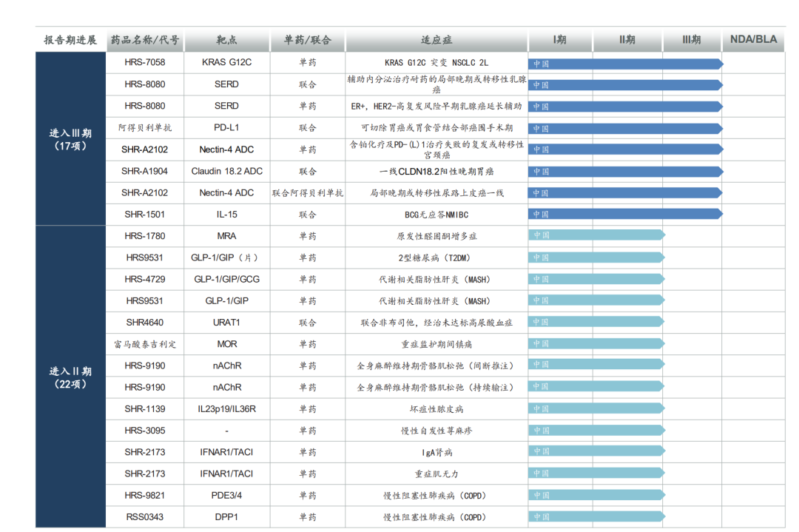Click the Claudin 18.2 ADC target
Screen dimensions: 799x532
point(227,171)
